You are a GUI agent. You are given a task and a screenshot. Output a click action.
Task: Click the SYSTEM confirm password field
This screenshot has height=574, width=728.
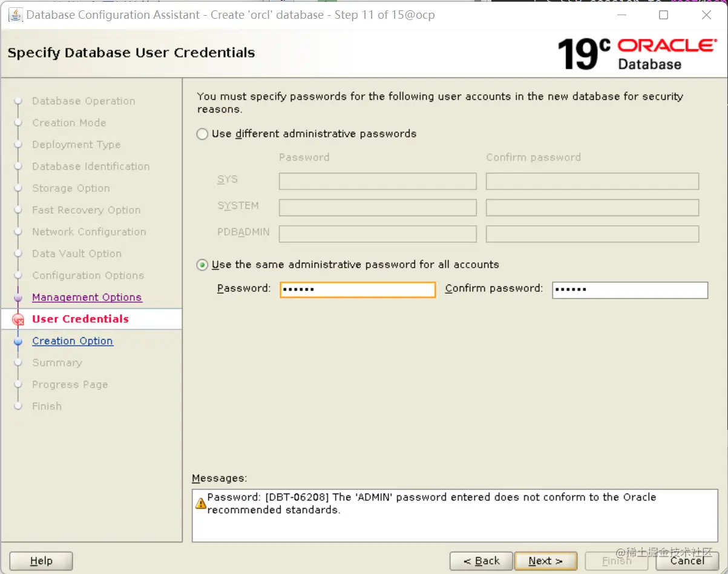(x=592, y=208)
